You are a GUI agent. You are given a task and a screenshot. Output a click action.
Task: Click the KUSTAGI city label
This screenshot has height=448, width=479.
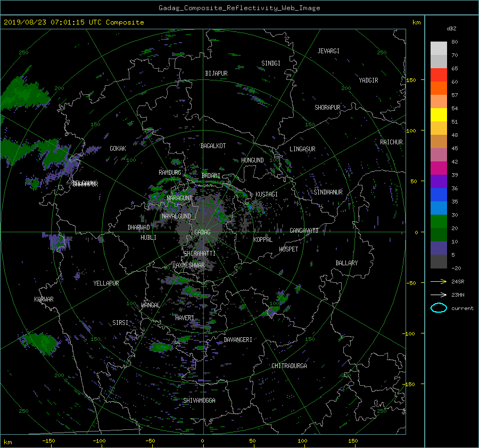[x=267, y=194]
